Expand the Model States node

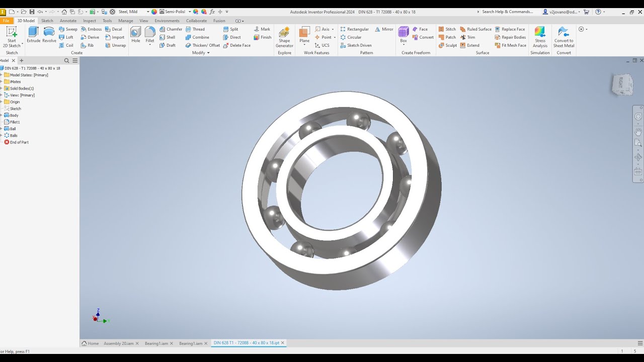(x=2, y=75)
